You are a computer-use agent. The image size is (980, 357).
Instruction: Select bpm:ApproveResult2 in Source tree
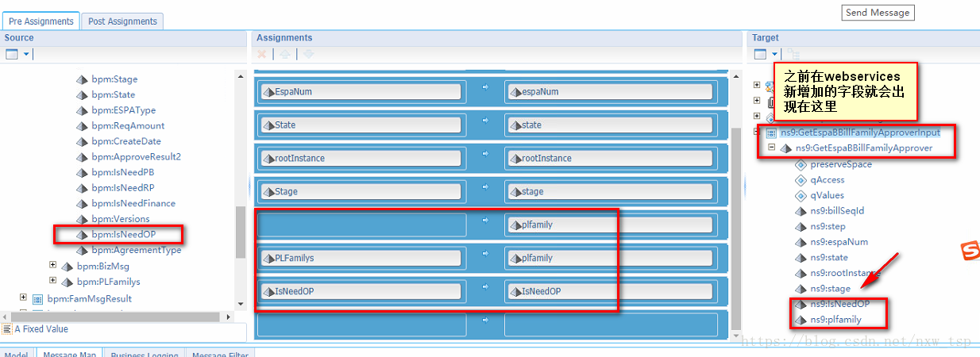(136, 157)
